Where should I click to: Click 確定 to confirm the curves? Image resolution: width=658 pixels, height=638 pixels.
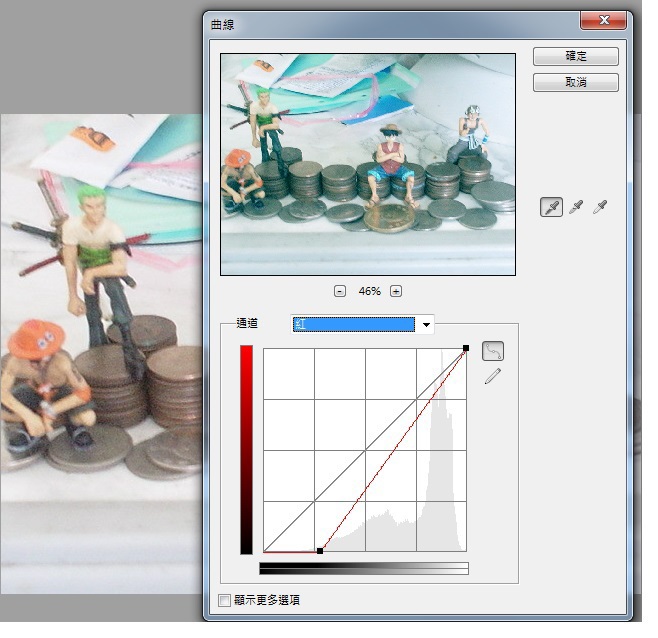576,56
